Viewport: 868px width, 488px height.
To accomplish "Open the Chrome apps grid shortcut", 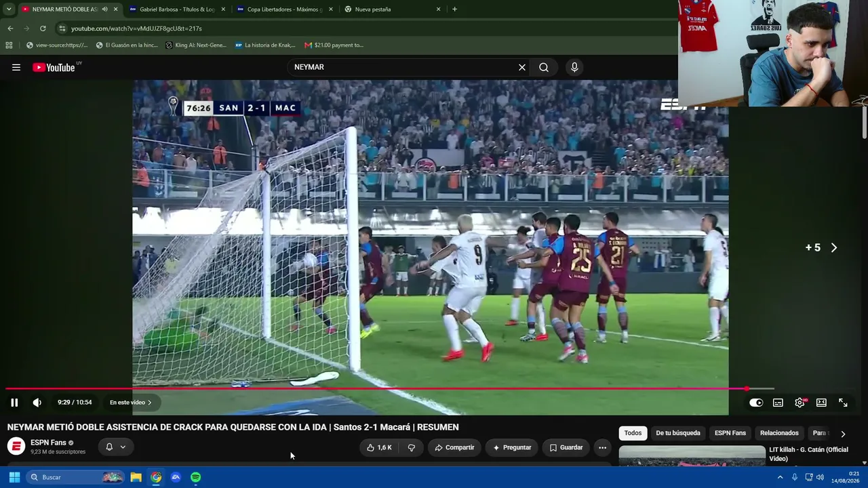I will point(9,45).
